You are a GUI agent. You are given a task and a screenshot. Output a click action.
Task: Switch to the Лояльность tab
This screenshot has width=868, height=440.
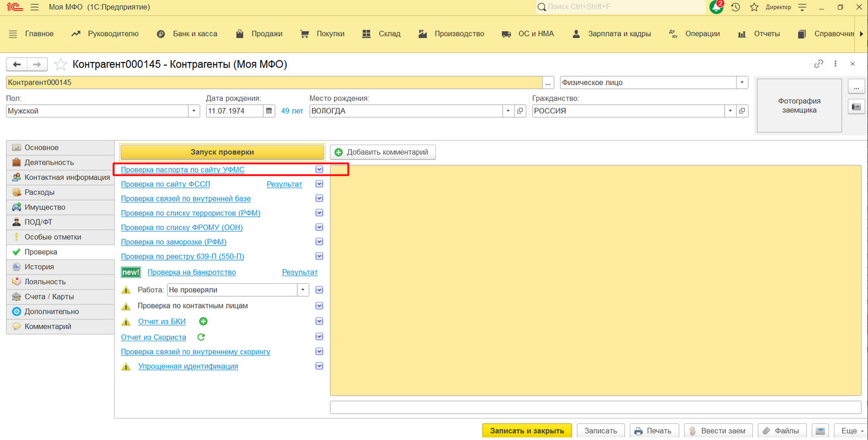(x=60, y=282)
